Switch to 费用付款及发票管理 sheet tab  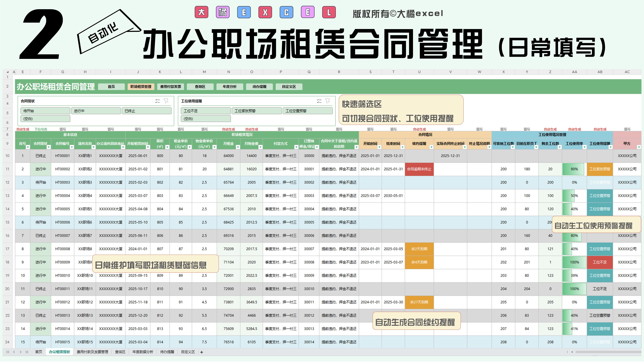coord(92,352)
